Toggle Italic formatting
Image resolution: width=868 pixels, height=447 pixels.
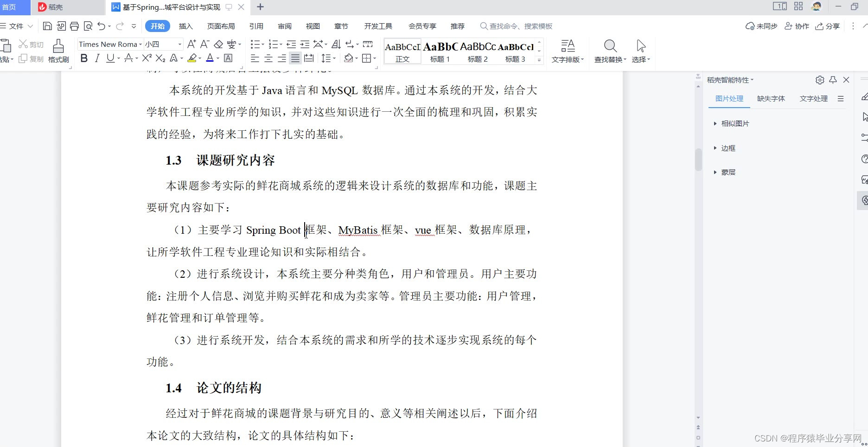[x=97, y=58]
